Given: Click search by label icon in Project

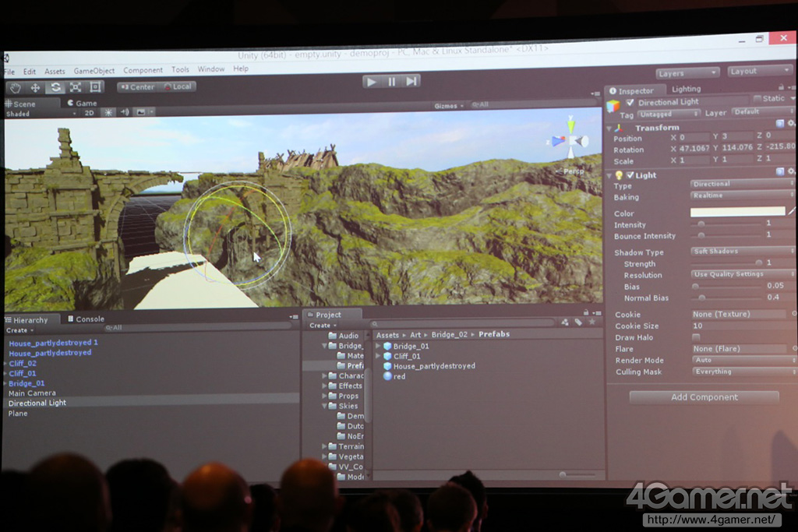Looking at the screenshot, I should 579,322.
